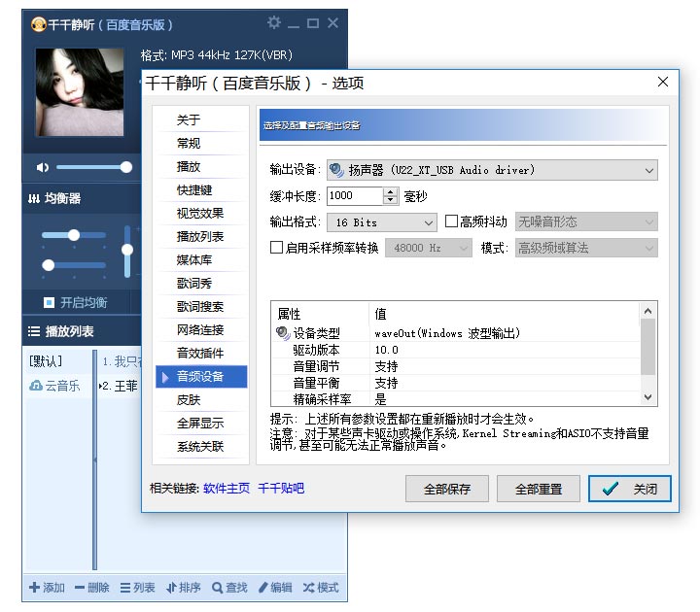Viewport: 700px width, 612px height.
Task: Select 音频设备 in options sidebar
Action: [x=201, y=377]
